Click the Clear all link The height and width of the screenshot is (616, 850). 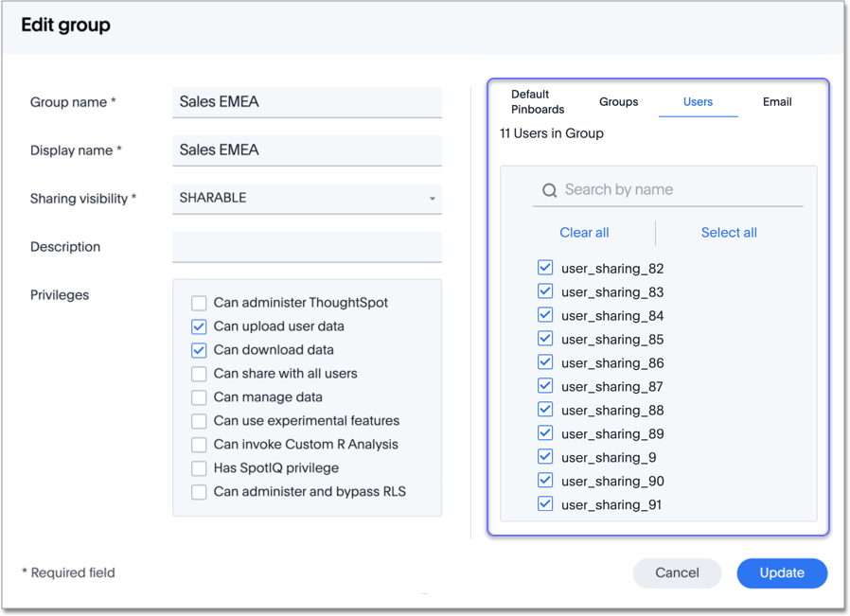tap(584, 233)
